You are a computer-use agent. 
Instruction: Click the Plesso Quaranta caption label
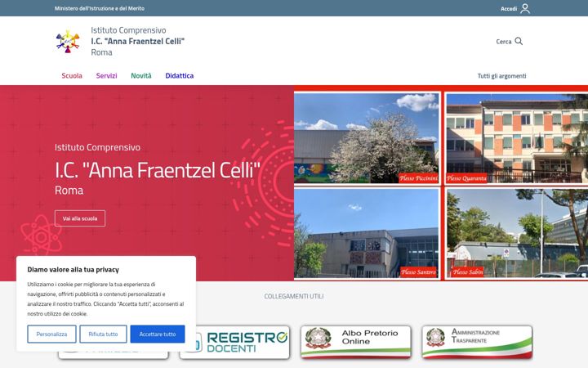466,178
